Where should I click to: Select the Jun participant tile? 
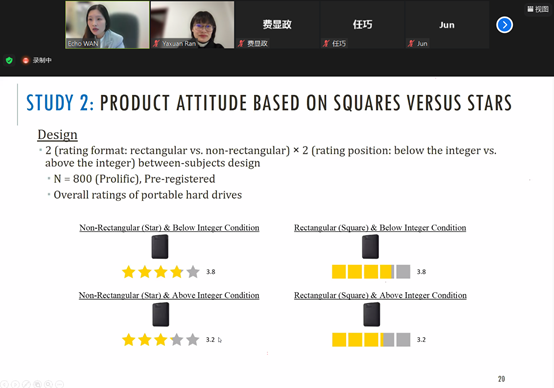click(447, 25)
